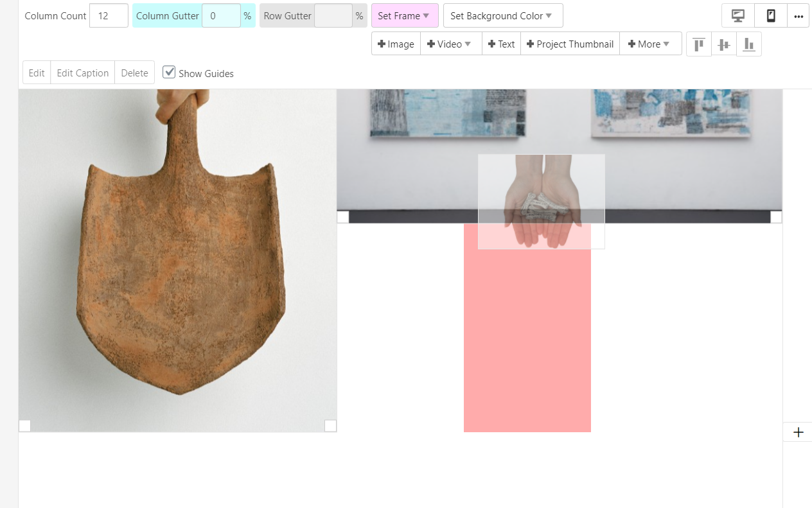The width and height of the screenshot is (812, 508).
Task: Align selected items to top
Action: coord(699,44)
